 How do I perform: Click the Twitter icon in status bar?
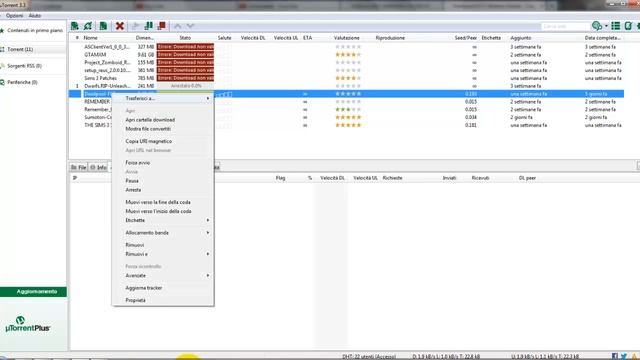click(624, 356)
